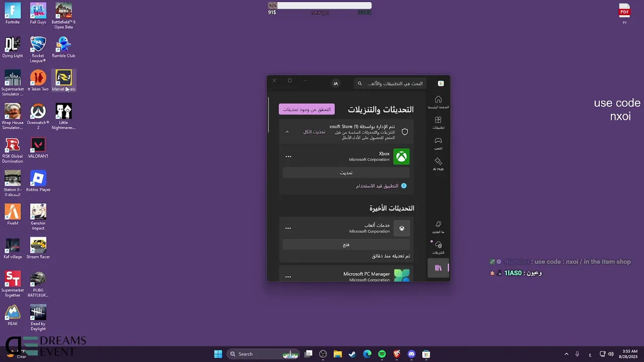Open Task View from the taskbar

click(x=308, y=354)
